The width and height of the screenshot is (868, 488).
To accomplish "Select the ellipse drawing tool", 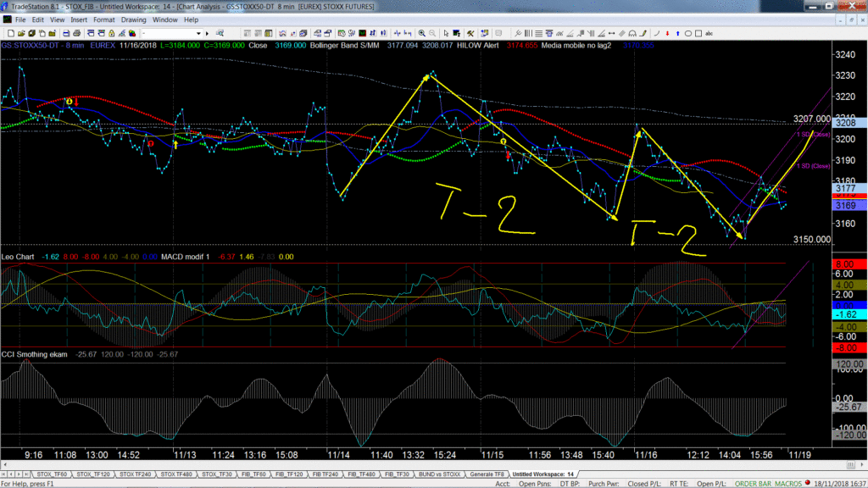I will (688, 33).
